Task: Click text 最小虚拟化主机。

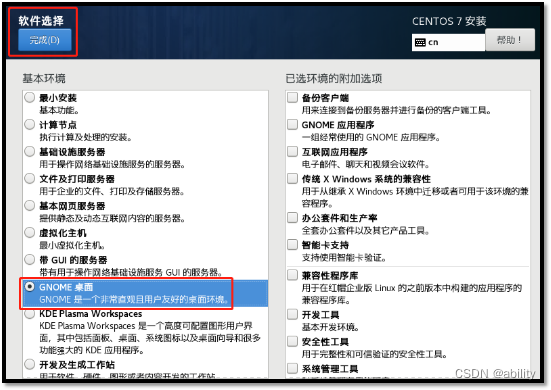Action: coord(72,245)
